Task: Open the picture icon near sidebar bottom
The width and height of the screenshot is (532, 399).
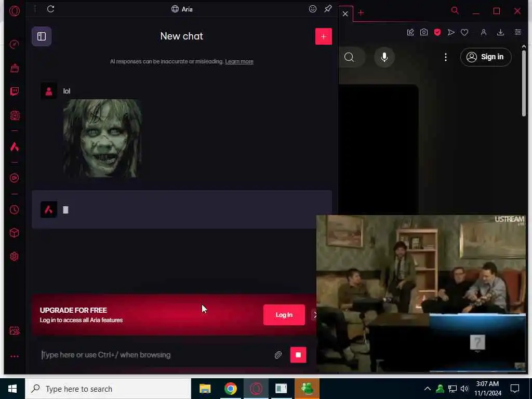Action: coord(15,330)
